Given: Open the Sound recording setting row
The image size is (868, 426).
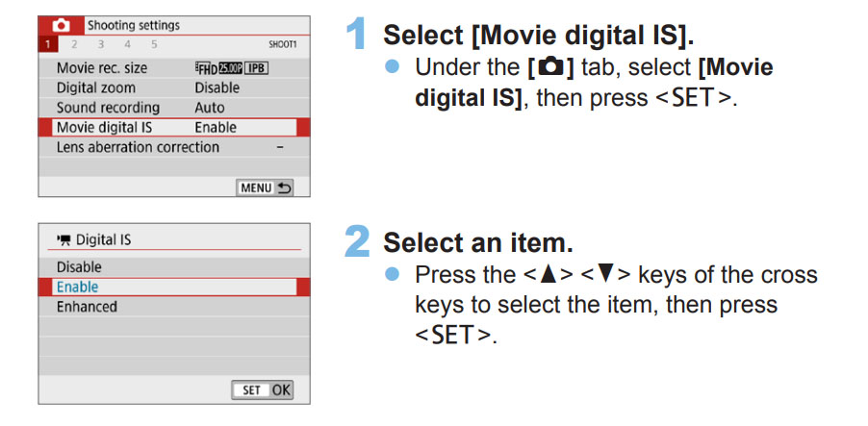Looking at the screenshot, I should click(108, 108).
